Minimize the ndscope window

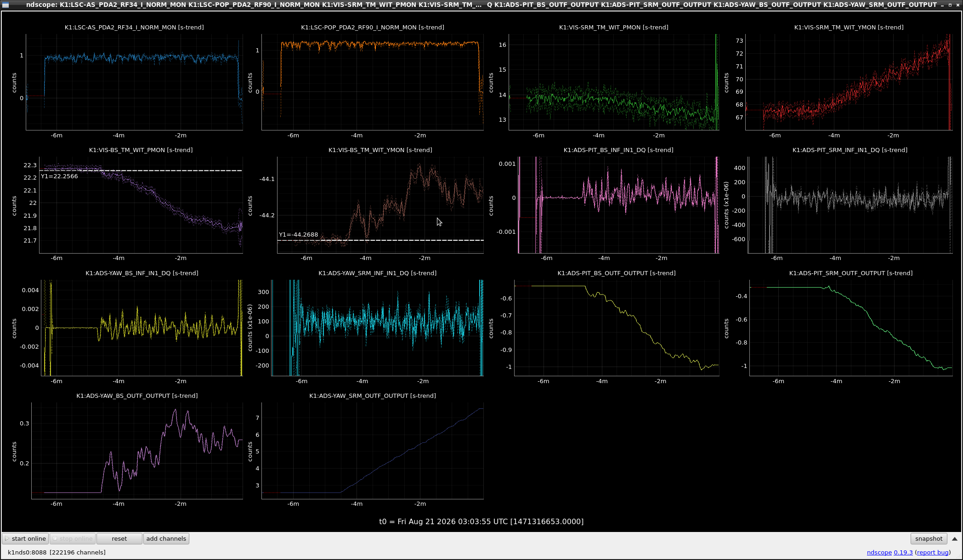pyautogui.click(x=941, y=5)
